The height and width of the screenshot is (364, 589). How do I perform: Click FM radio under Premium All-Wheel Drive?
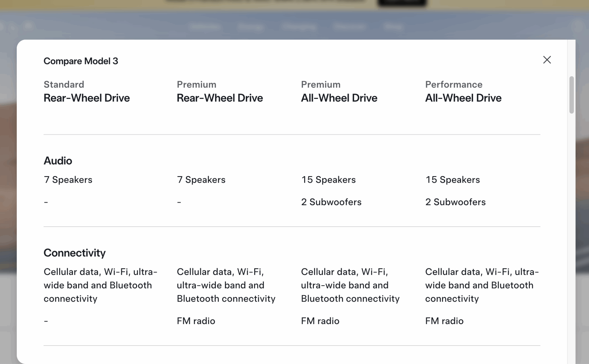[x=320, y=321]
